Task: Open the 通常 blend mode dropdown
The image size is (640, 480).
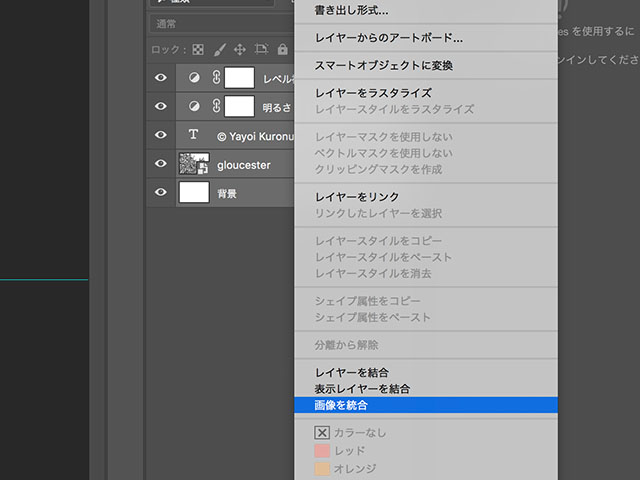Action: (x=222, y=24)
